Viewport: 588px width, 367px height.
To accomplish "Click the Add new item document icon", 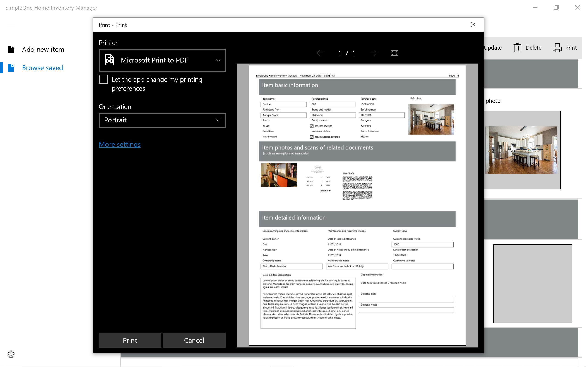I will tap(11, 49).
